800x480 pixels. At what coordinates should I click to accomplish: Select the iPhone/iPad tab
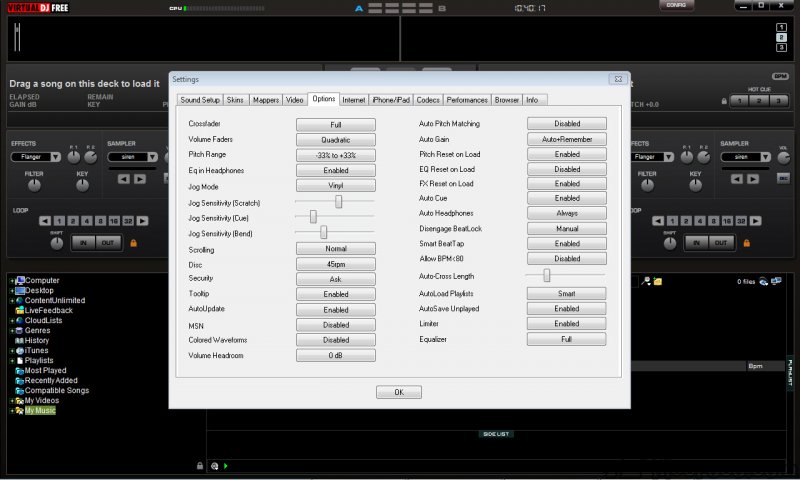(x=391, y=100)
